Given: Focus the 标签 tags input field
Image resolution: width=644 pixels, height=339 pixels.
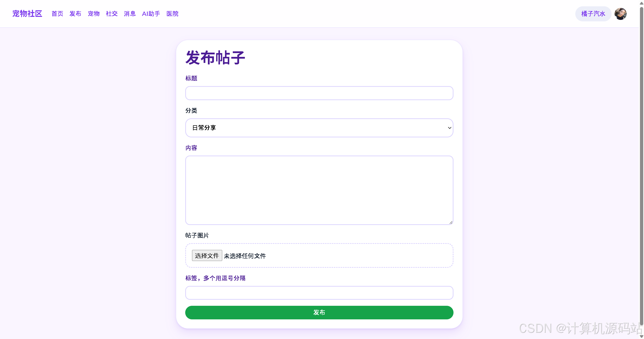Looking at the screenshot, I should [x=319, y=293].
